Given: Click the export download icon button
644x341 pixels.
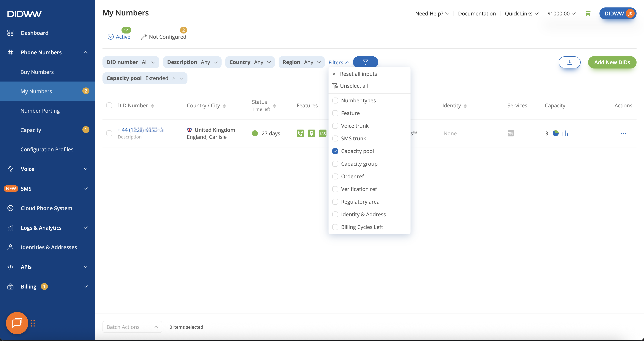Looking at the screenshot, I should [569, 62].
